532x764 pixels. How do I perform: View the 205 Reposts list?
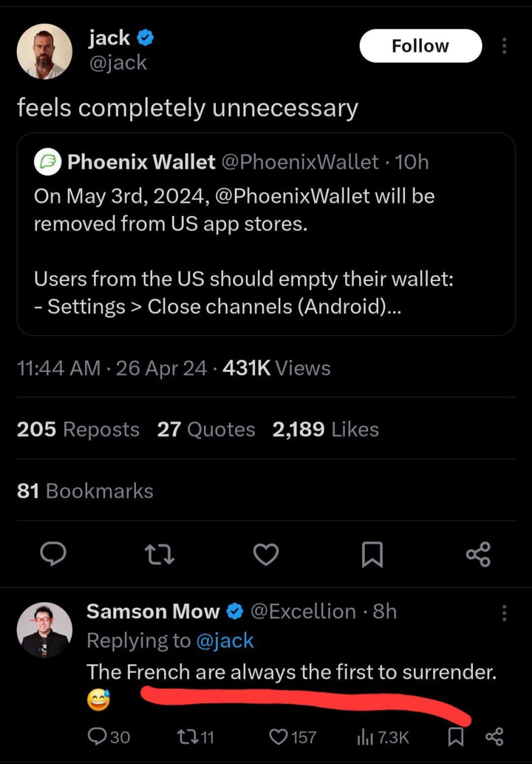coord(78,430)
